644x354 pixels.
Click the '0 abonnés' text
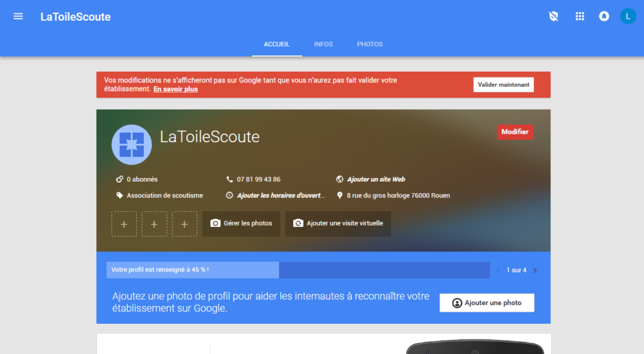pos(142,179)
